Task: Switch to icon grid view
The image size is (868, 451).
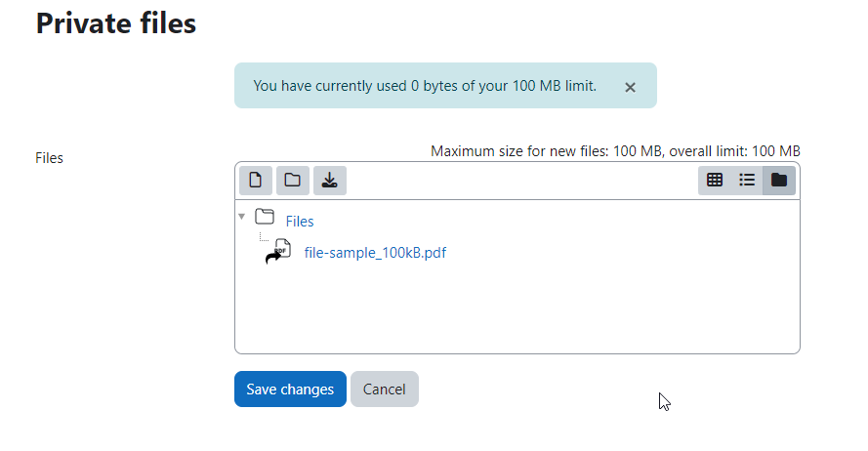Action: pyautogui.click(x=715, y=181)
